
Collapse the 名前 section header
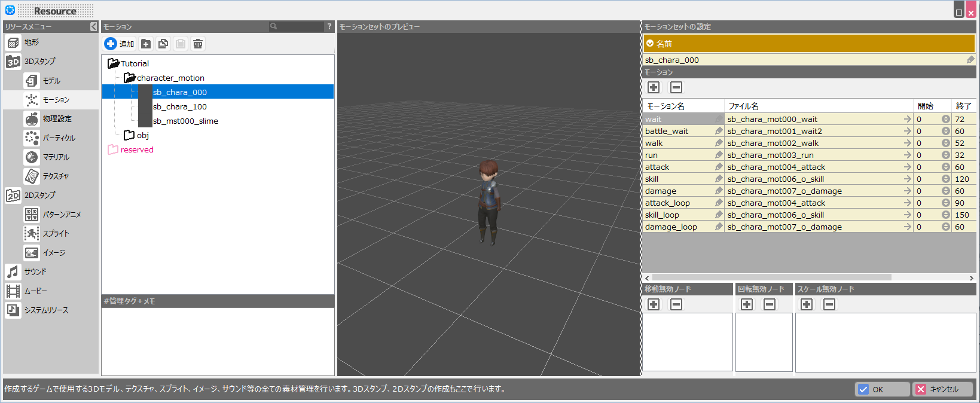click(650, 44)
